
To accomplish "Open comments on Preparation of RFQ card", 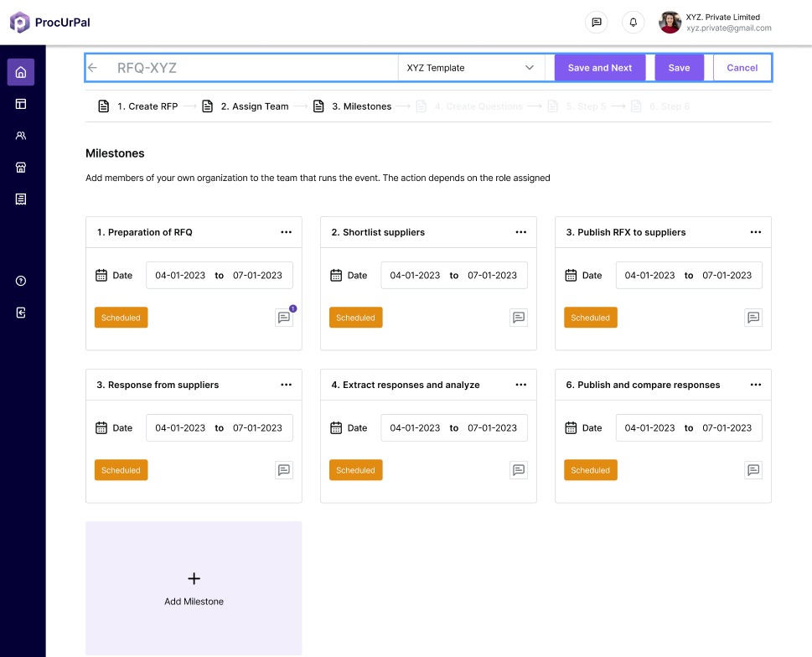I will [284, 318].
